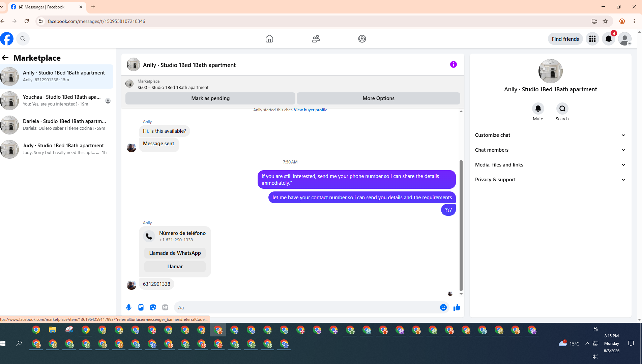Open the View buyer profile link

311,110
